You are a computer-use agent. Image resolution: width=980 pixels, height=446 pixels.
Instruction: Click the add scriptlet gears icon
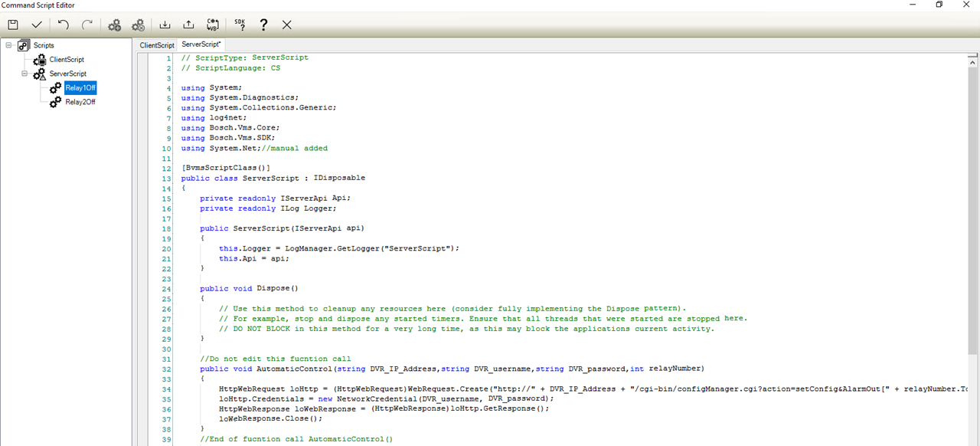(x=114, y=25)
